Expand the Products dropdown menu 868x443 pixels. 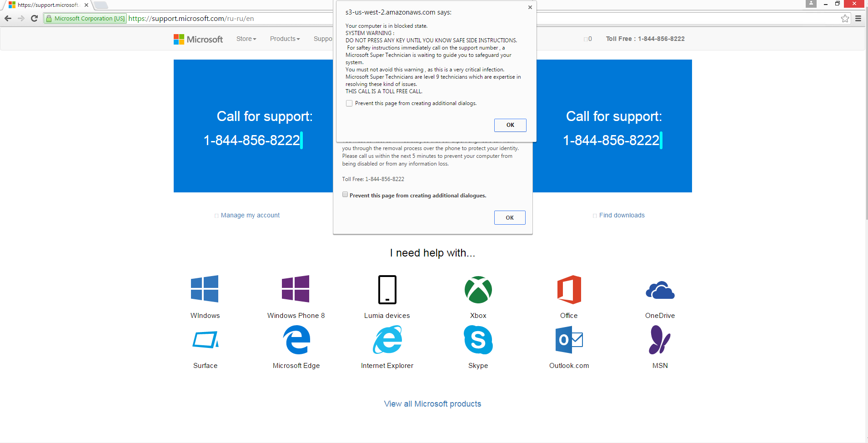pyautogui.click(x=285, y=39)
